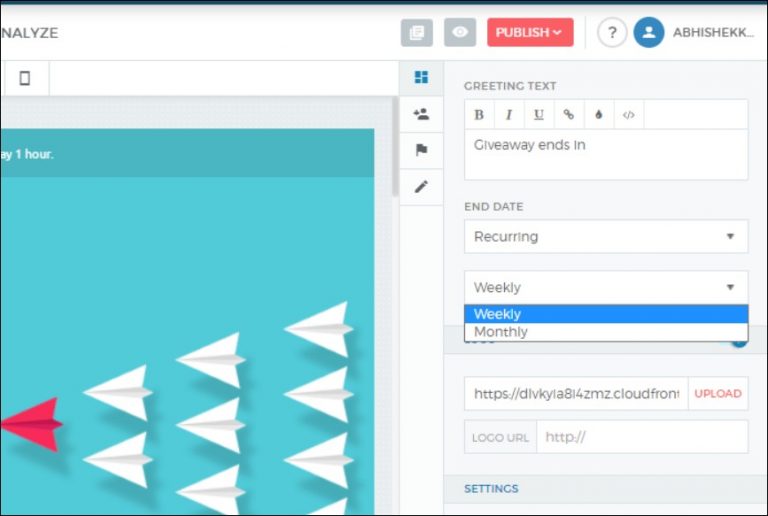Toggle bold formatting in greeting text
This screenshot has width=768, height=516.
tap(479, 115)
